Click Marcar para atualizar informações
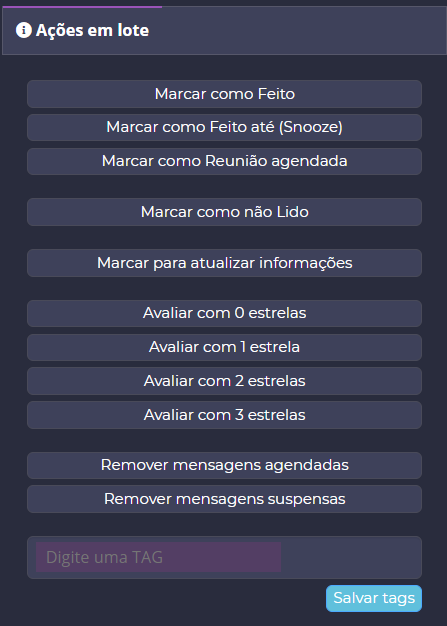The width and height of the screenshot is (447, 626). point(224,263)
